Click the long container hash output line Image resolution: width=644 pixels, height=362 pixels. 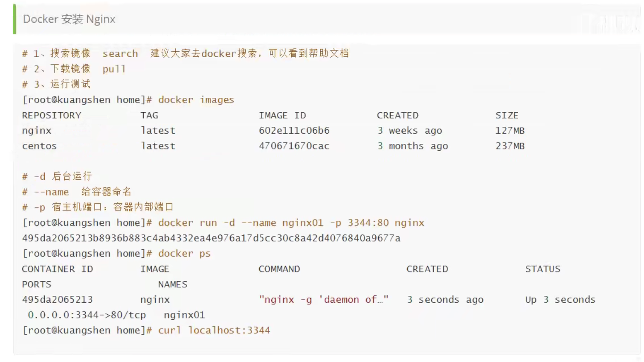click(211, 238)
